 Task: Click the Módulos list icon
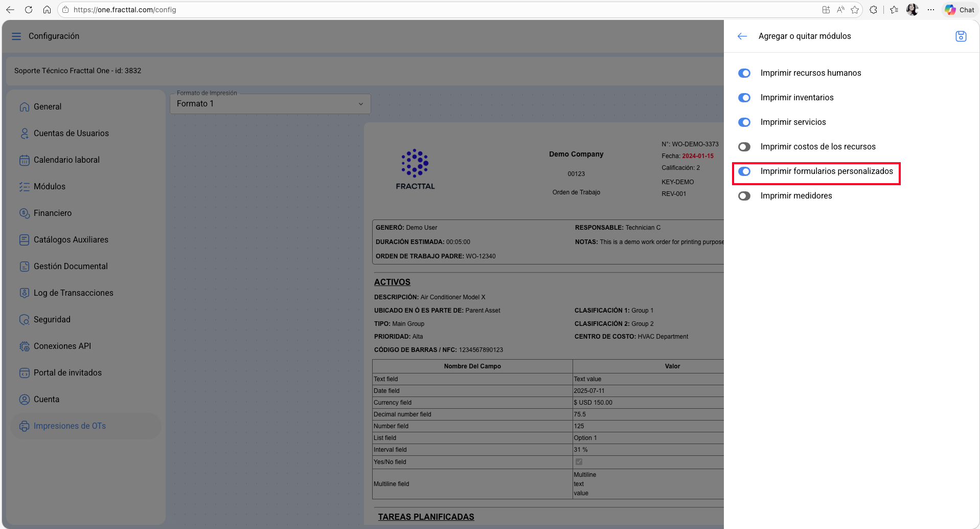click(x=25, y=187)
